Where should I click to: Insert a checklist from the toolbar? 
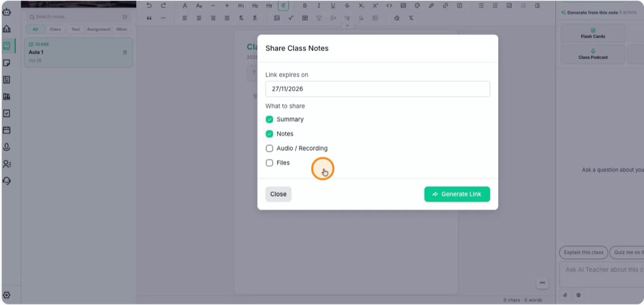coord(509,5)
